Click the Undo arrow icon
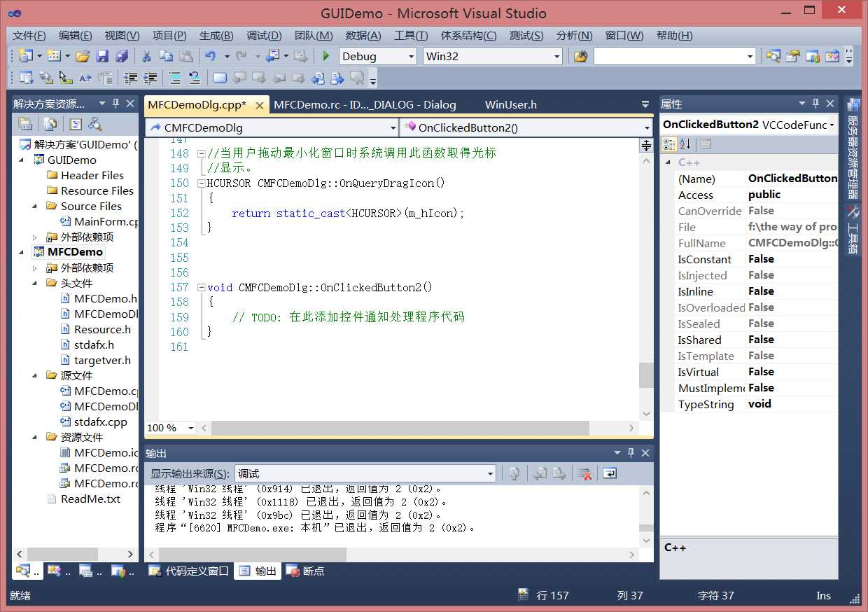This screenshot has height=612, width=868. [210, 56]
